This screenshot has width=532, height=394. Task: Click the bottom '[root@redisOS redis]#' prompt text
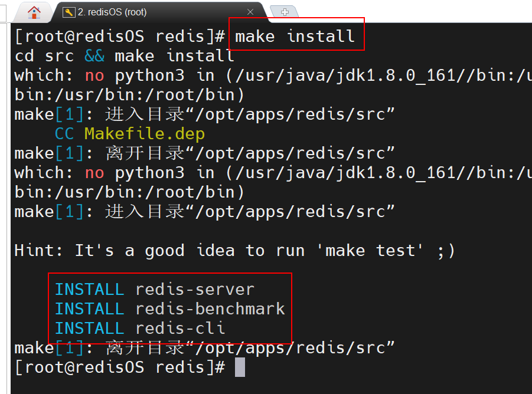120,367
